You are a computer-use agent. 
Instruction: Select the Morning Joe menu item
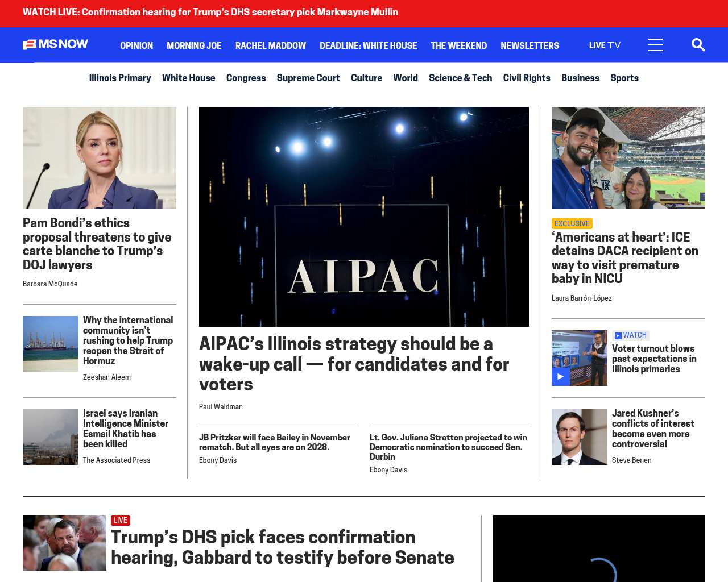click(x=194, y=45)
